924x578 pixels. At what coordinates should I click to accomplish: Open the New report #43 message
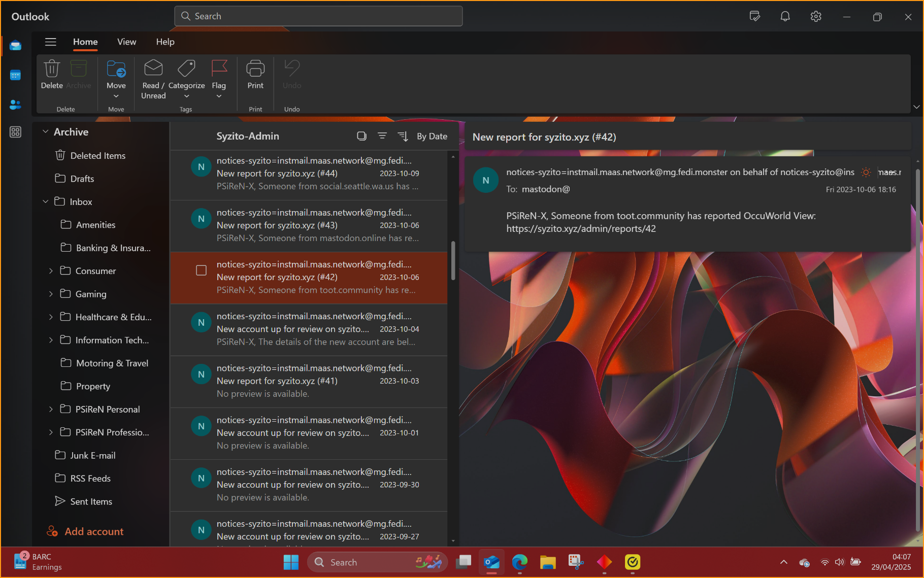tap(309, 226)
